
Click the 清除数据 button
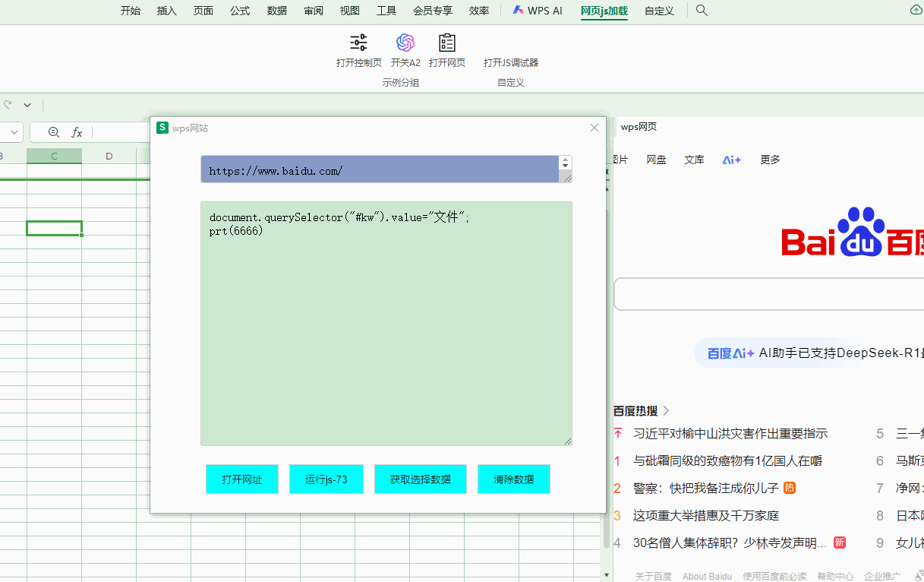pos(514,479)
